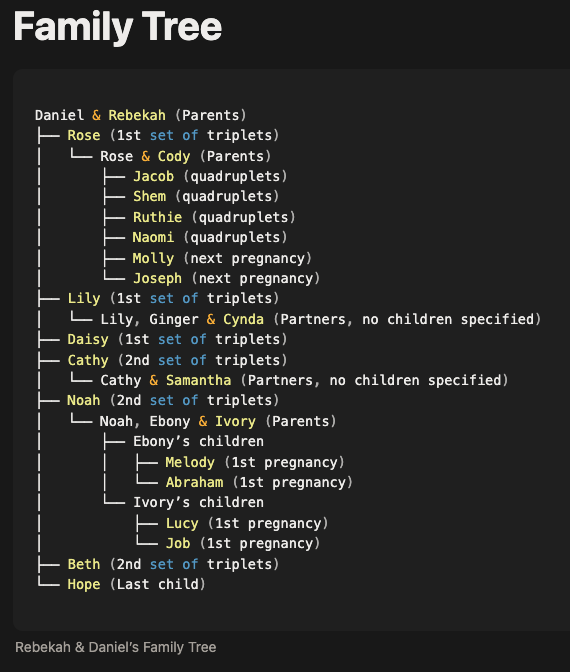Select the Rose triplet entry
Viewport: 570px width, 672px height.
(x=173, y=135)
